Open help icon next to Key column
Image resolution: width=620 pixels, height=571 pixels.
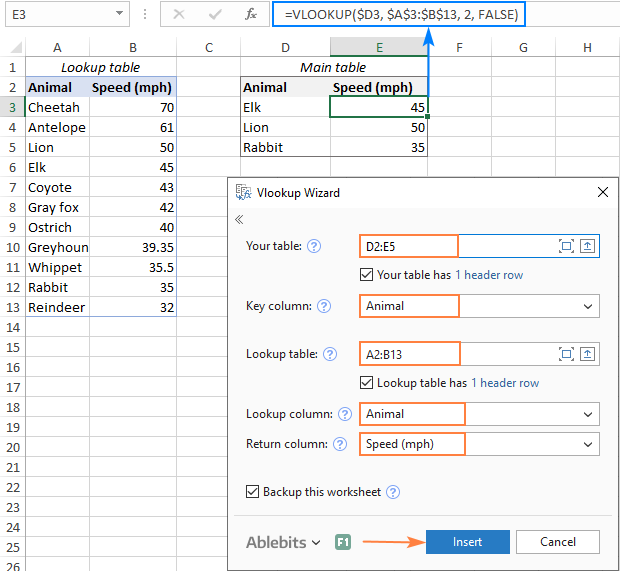pyautogui.click(x=324, y=306)
